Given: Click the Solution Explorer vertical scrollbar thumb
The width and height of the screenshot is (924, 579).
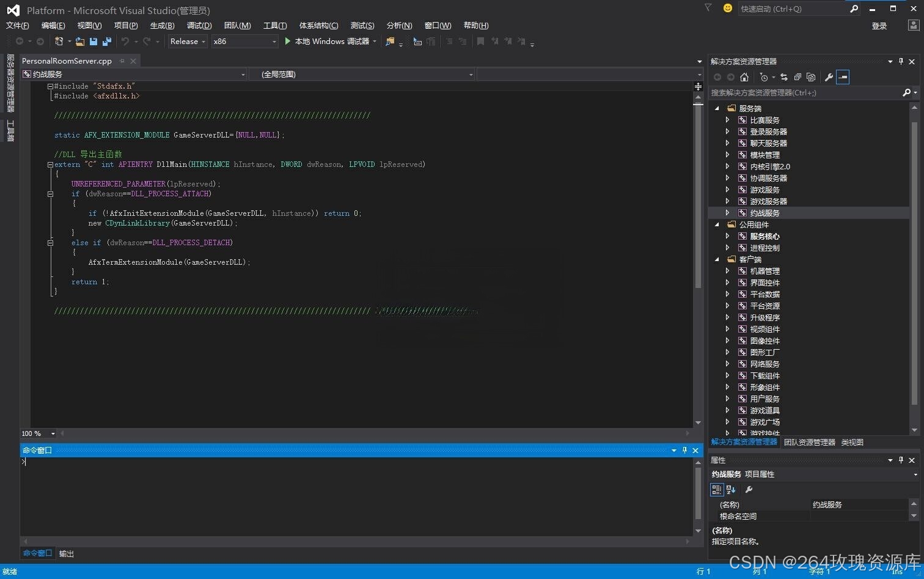Looking at the screenshot, I should point(914,263).
